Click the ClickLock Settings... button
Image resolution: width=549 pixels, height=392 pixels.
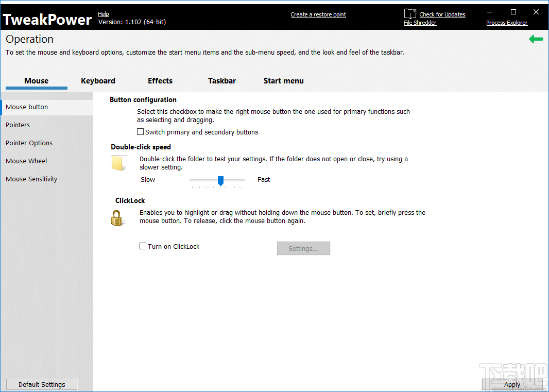[x=303, y=248]
